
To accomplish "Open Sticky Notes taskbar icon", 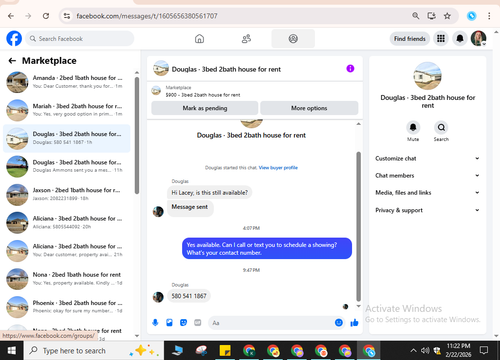I will tap(225, 350).
